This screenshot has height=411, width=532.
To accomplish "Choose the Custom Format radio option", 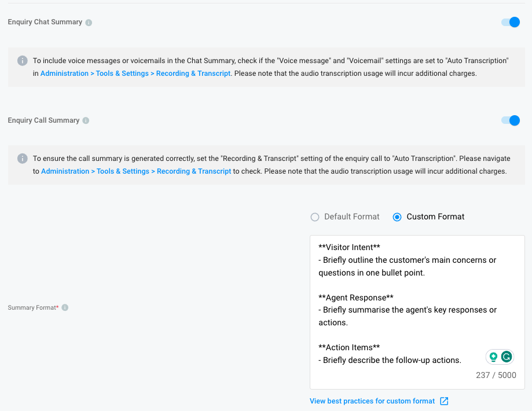I will click(397, 217).
